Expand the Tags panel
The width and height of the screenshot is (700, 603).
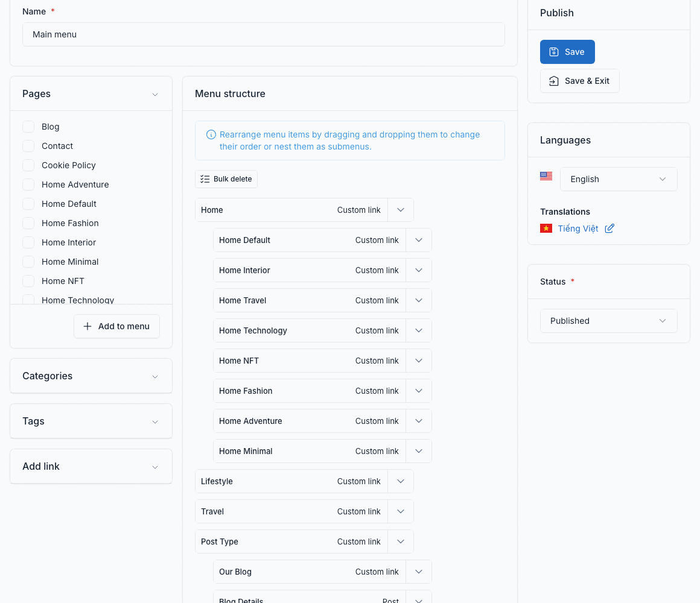tap(155, 422)
